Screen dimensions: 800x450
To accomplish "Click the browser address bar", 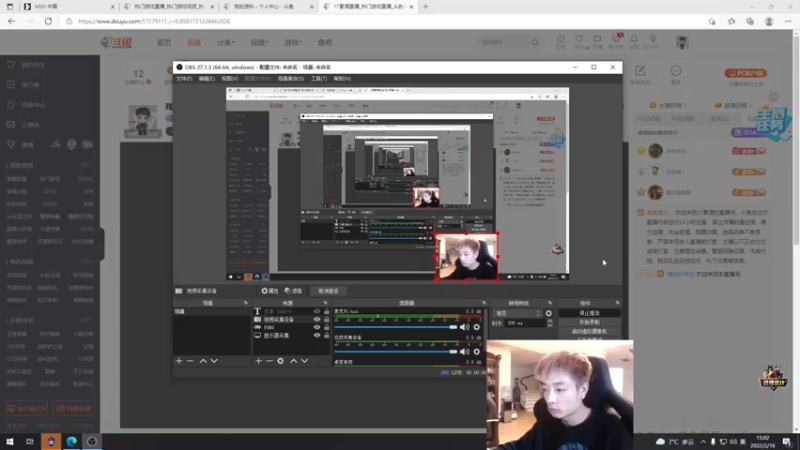I will (x=388, y=21).
